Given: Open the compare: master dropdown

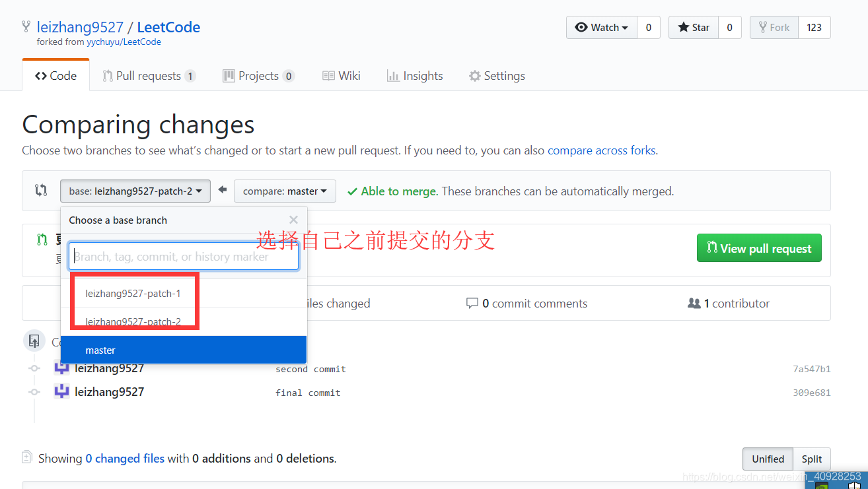Looking at the screenshot, I should (x=285, y=191).
